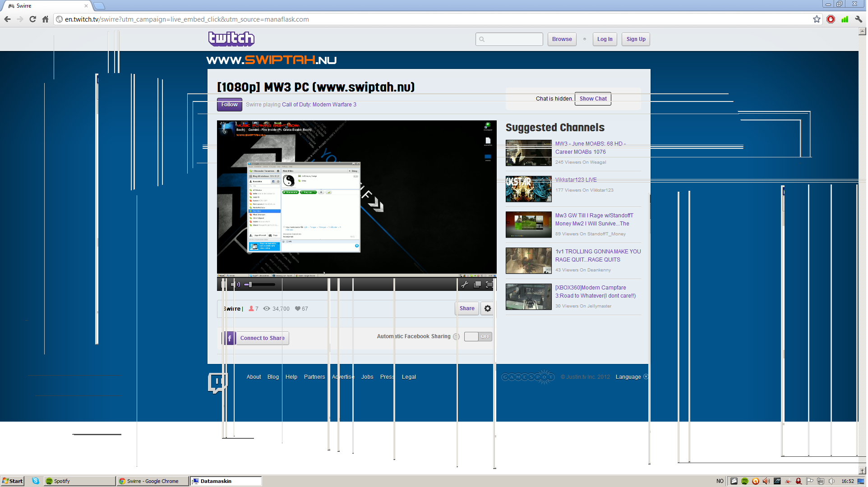
Task: Switch to Swirre Google Chrome taskbar item
Action: click(152, 481)
